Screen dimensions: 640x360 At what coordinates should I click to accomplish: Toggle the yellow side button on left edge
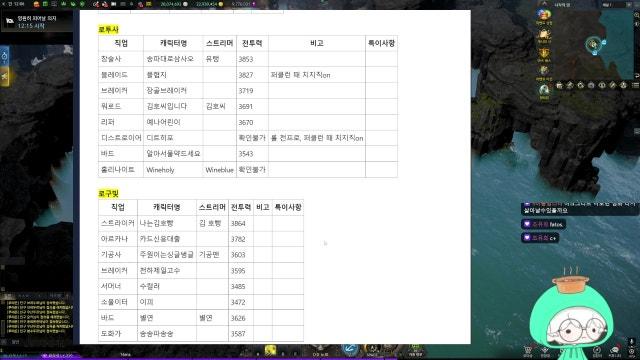[x=4, y=76]
